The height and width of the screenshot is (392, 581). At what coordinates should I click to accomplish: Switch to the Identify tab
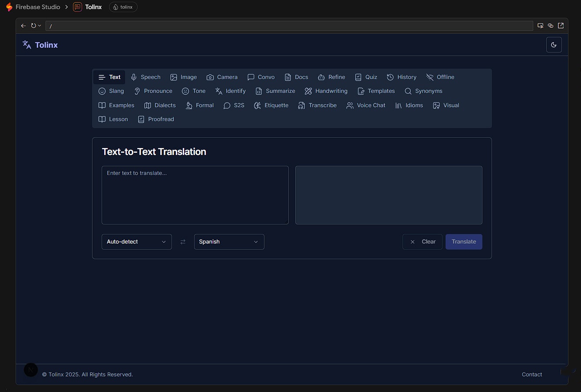click(231, 91)
